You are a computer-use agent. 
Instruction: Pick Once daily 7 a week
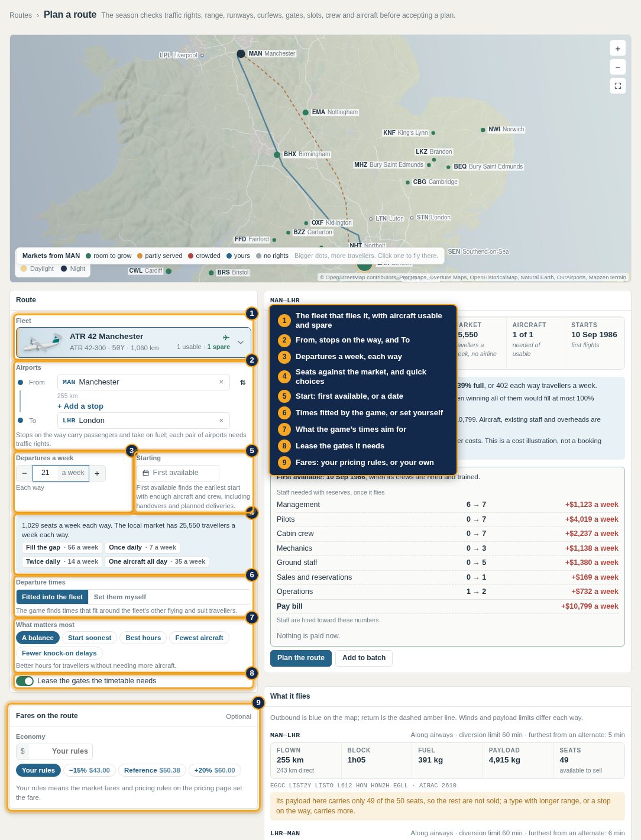143,548
